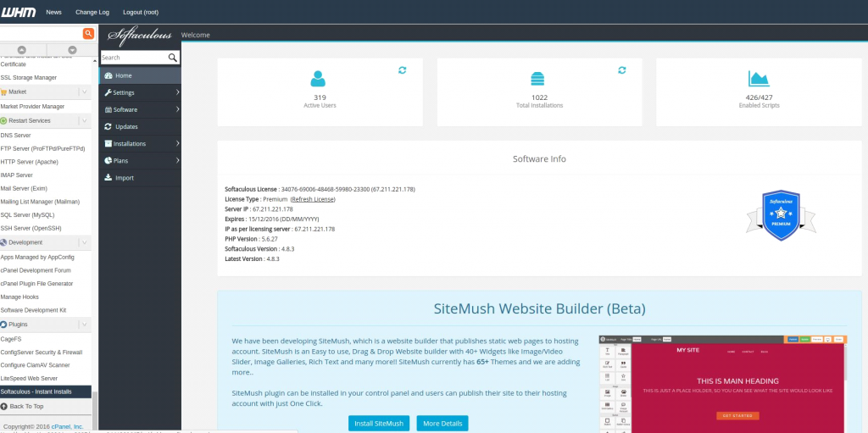Click the SiteMush builder preview thumbnail
Screen dimensions: 868x433
(x=723, y=384)
